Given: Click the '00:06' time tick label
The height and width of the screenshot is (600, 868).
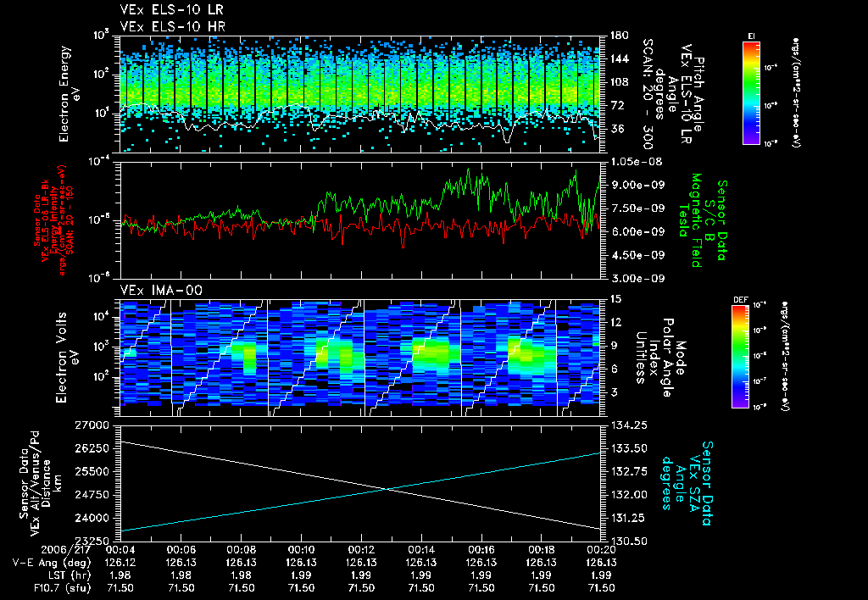Looking at the screenshot, I should coord(181,551).
